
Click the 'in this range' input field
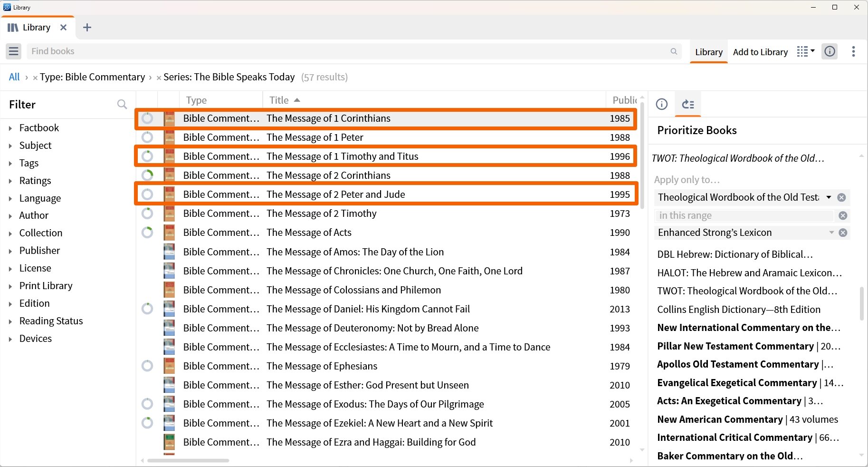pyautogui.click(x=744, y=215)
